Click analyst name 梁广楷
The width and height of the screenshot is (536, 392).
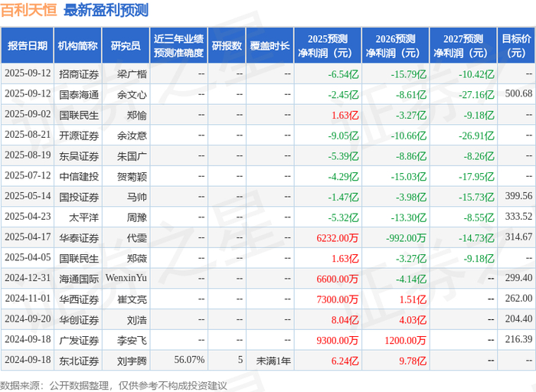(x=132, y=74)
